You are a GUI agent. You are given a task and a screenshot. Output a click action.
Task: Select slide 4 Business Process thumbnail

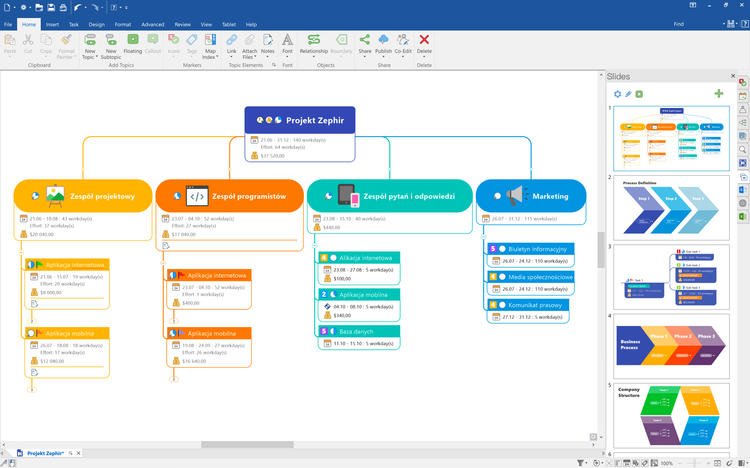[x=671, y=346]
